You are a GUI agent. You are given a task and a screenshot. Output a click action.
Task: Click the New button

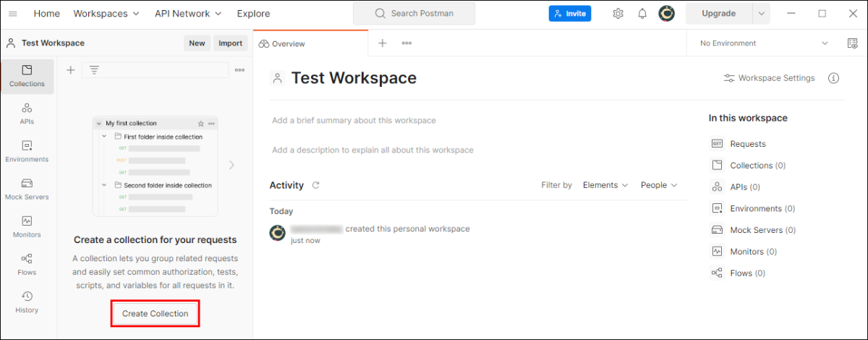click(197, 43)
